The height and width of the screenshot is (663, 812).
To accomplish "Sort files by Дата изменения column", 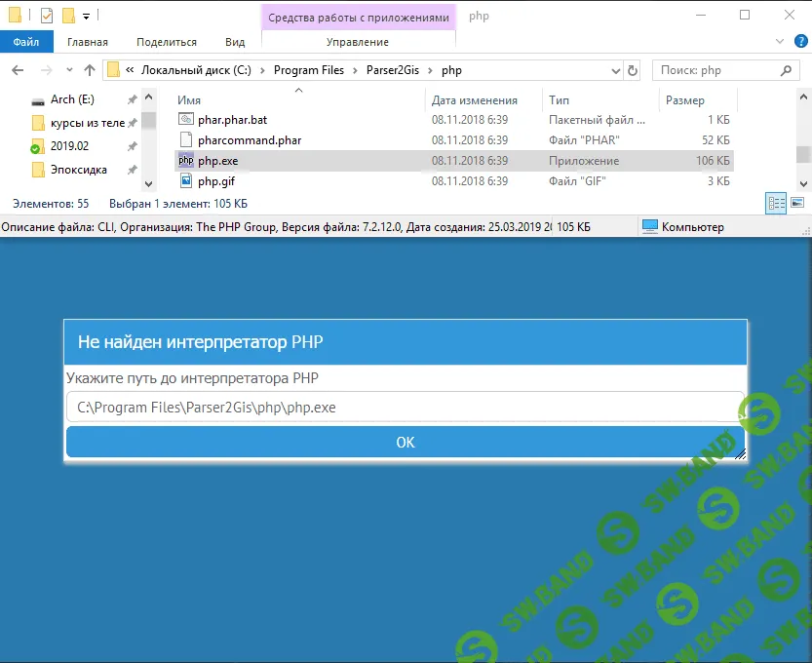I will 475,100.
